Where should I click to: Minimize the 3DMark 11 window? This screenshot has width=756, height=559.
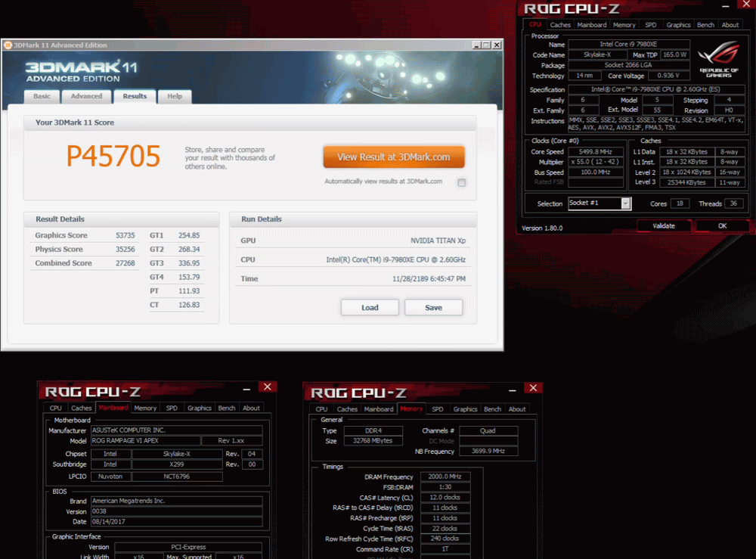[x=476, y=45]
